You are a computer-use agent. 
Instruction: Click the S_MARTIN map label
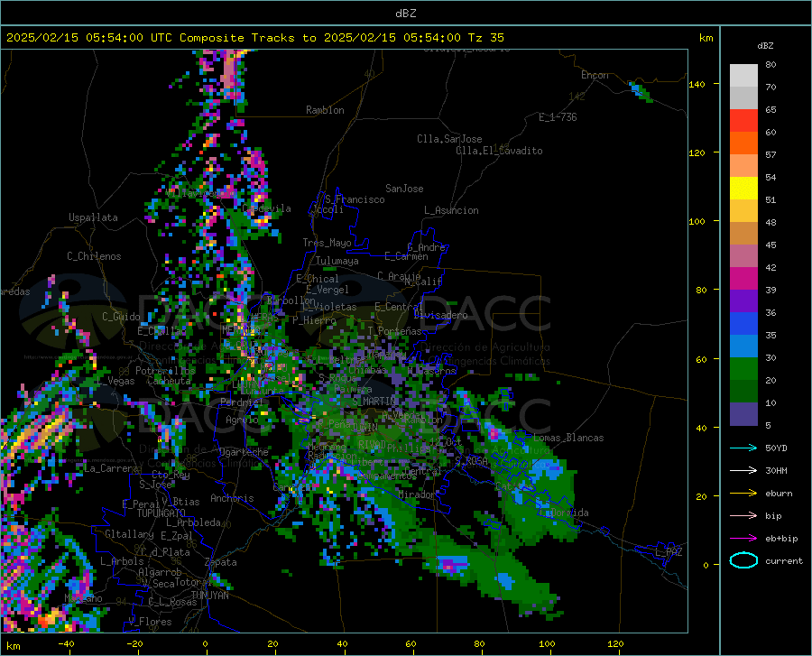[x=374, y=402]
